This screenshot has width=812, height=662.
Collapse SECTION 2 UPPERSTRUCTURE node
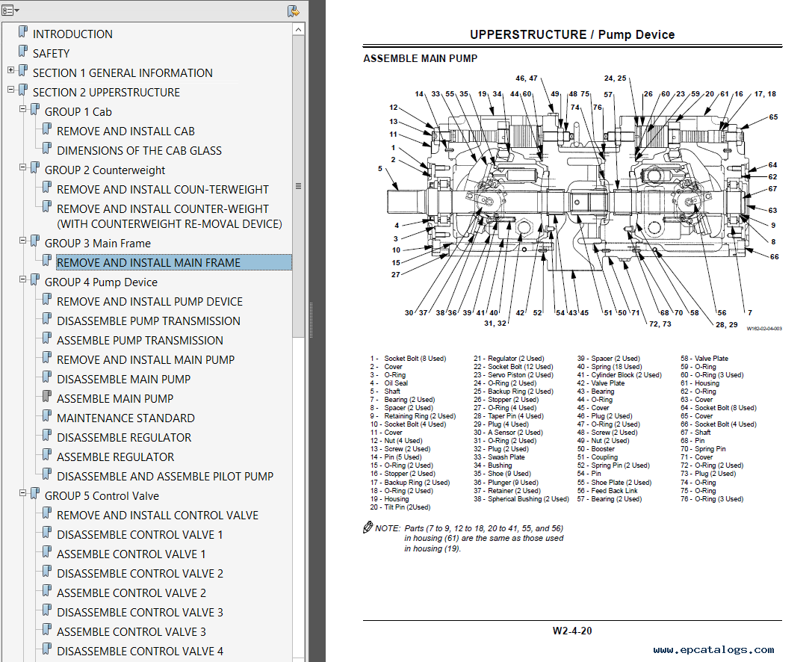click(11, 90)
